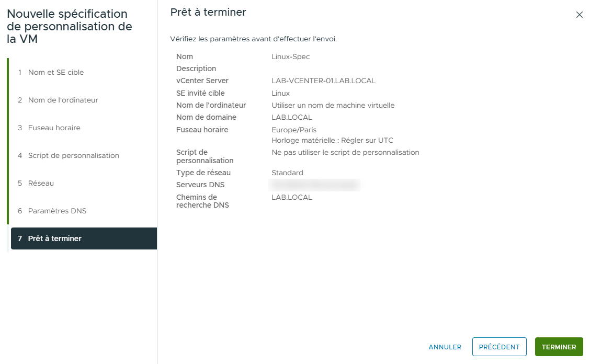Viewport: 590px width, 364px height.
Task: Click the dialog title Prêt à terminer
Action: coord(207,12)
